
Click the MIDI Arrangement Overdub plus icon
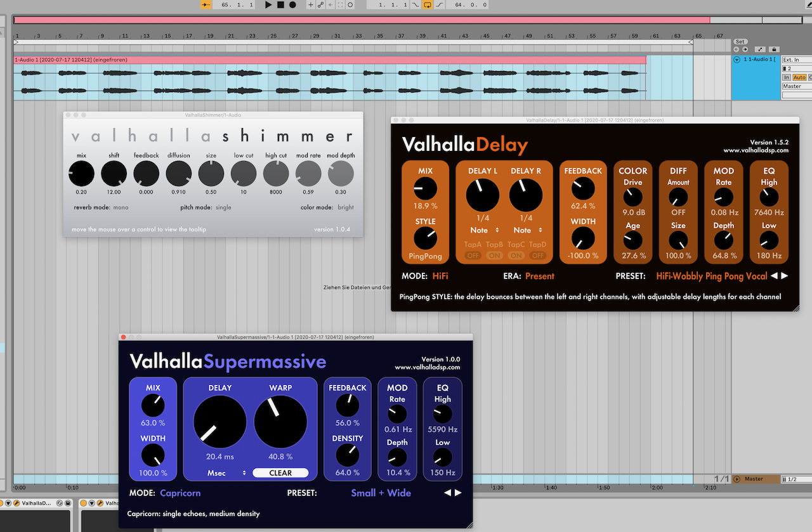click(x=310, y=4)
